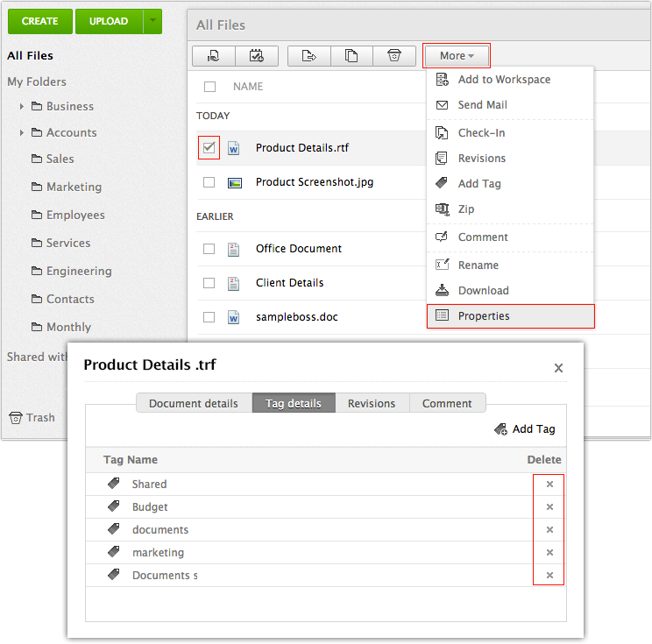The height and width of the screenshot is (644, 652).
Task: Click the move file toolbar icon
Action: pos(309,56)
